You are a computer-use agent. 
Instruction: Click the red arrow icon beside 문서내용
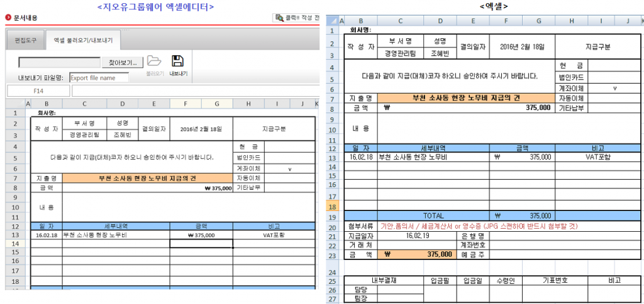(8, 18)
